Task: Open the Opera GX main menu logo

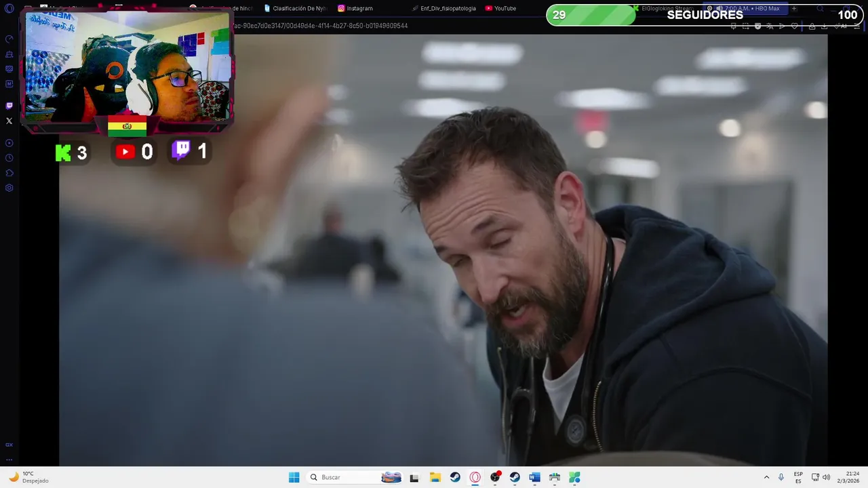Action: point(9,9)
